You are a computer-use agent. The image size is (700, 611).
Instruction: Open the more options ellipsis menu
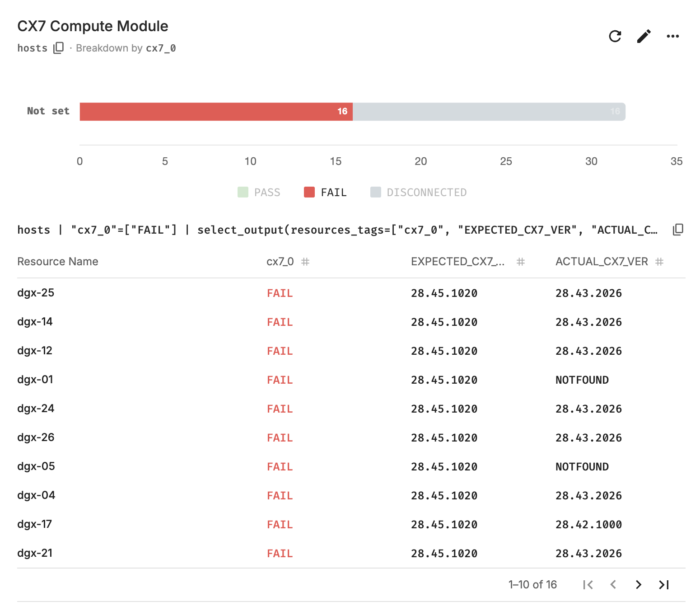(x=673, y=36)
